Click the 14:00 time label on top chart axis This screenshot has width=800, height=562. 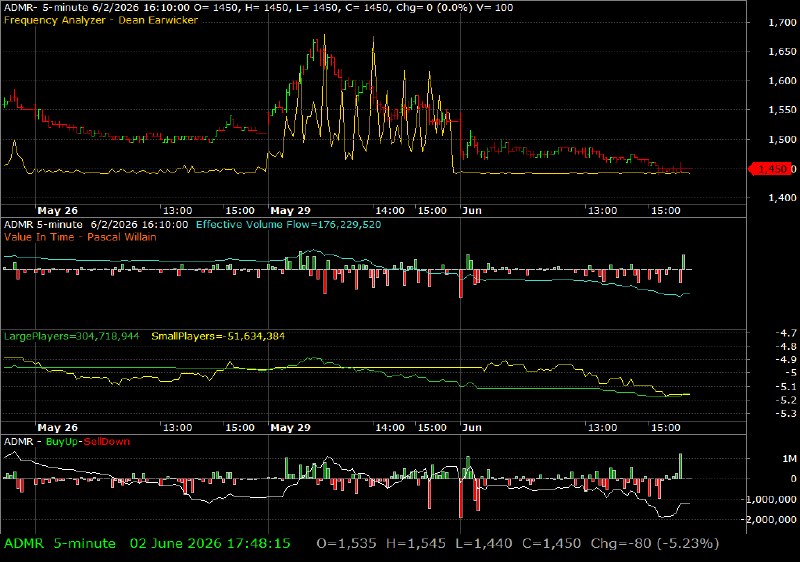tap(390, 211)
